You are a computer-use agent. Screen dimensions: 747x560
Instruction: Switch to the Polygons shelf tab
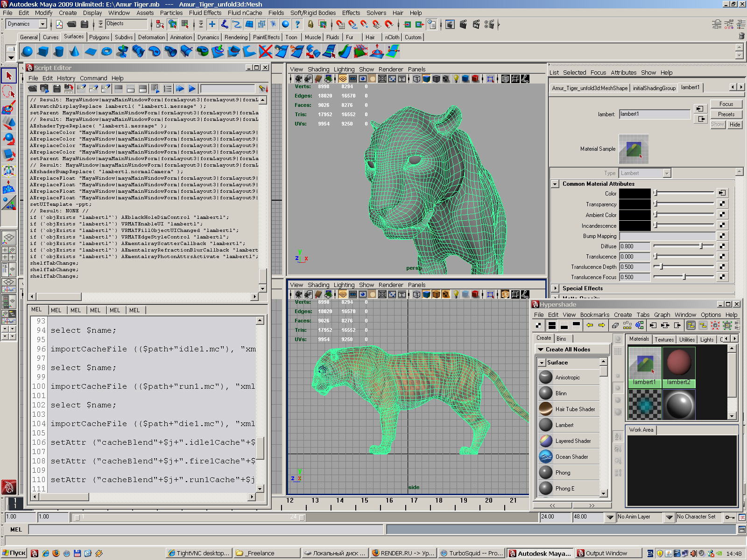tap(99, 37)
